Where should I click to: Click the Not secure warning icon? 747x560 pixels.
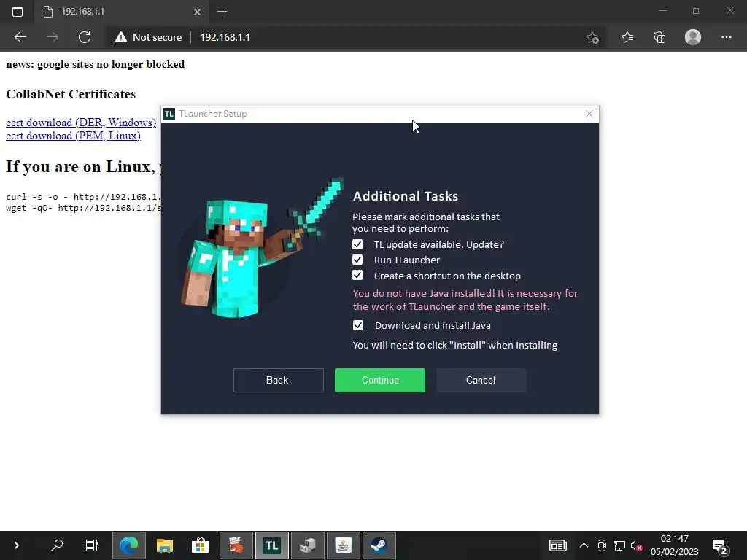121,37
